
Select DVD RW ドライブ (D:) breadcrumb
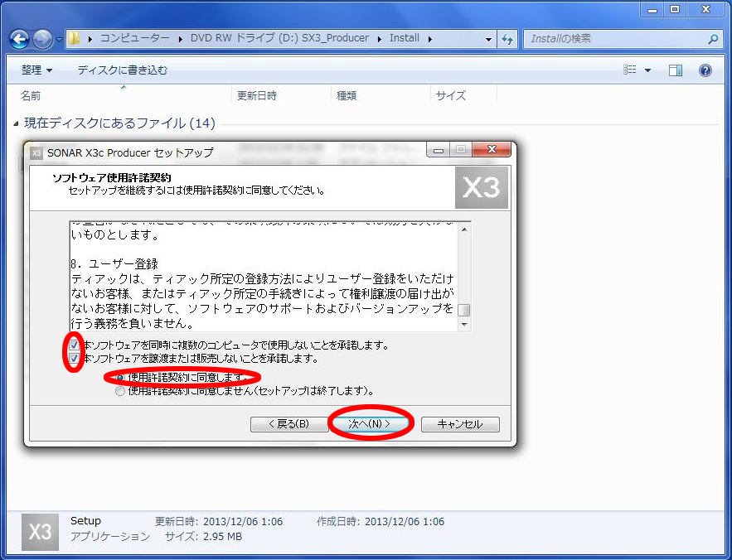tap(279, 38)
